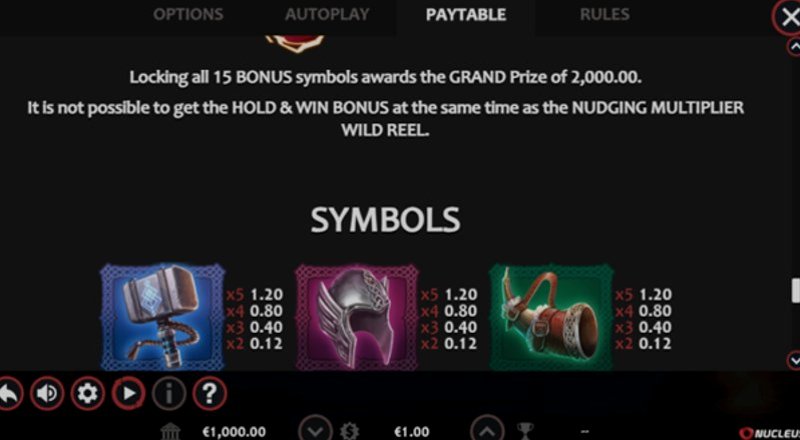The height and width of the screenshot is (440, 800).
Task: Click the winged helmet symbol
Action: (x=357, y=317)
